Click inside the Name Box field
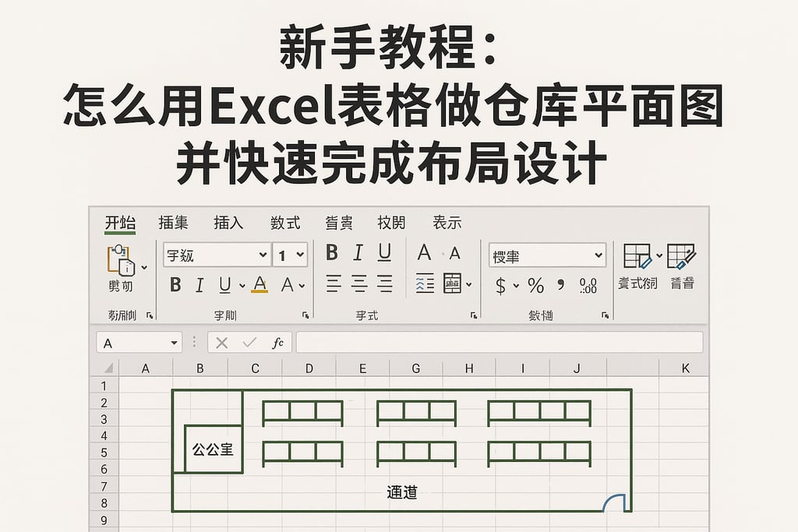Image resolution: width=798 pixels, height=532 pixels. tap(132, 342)
